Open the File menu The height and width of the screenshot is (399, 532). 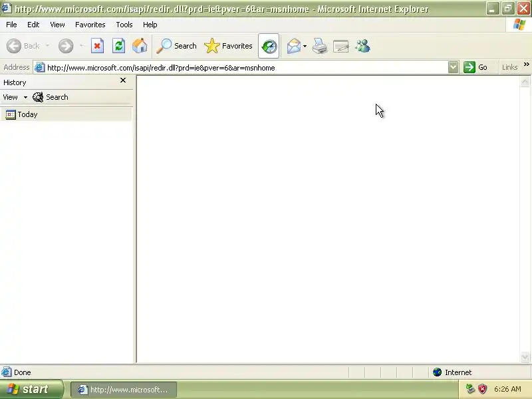11,25
